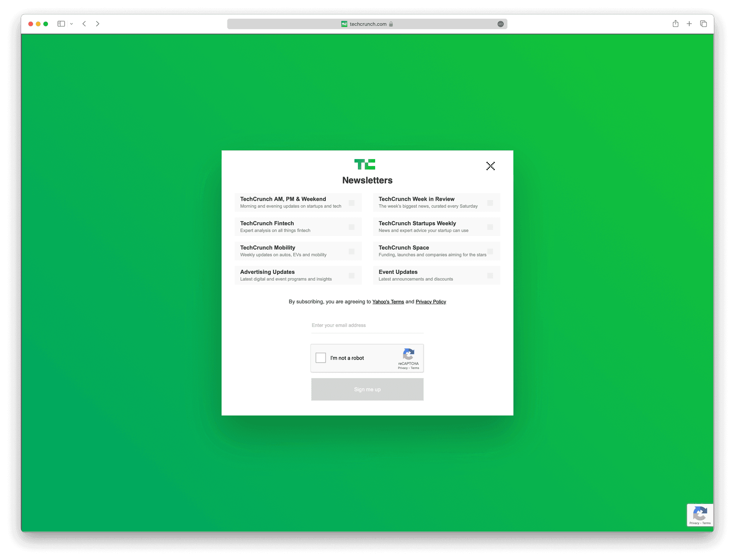Open a new tab with the plus icon
735x560 pixels.
click(x=689, y=24)
